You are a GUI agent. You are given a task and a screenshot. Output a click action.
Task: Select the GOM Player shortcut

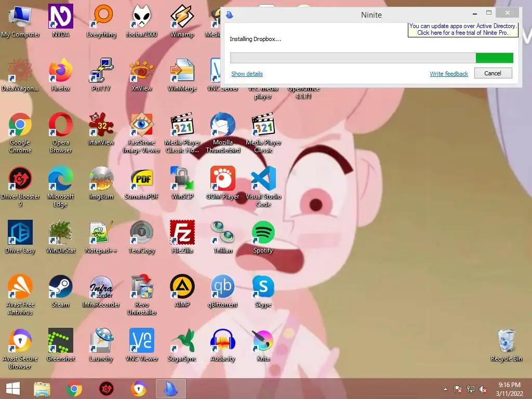click(x=223, y=182)
